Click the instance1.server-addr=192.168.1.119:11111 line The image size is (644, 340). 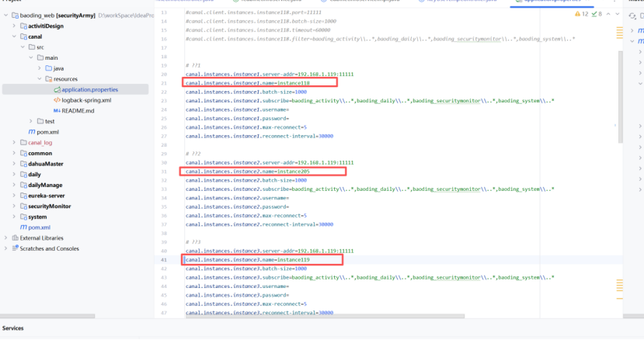click(x=270, y=75)
